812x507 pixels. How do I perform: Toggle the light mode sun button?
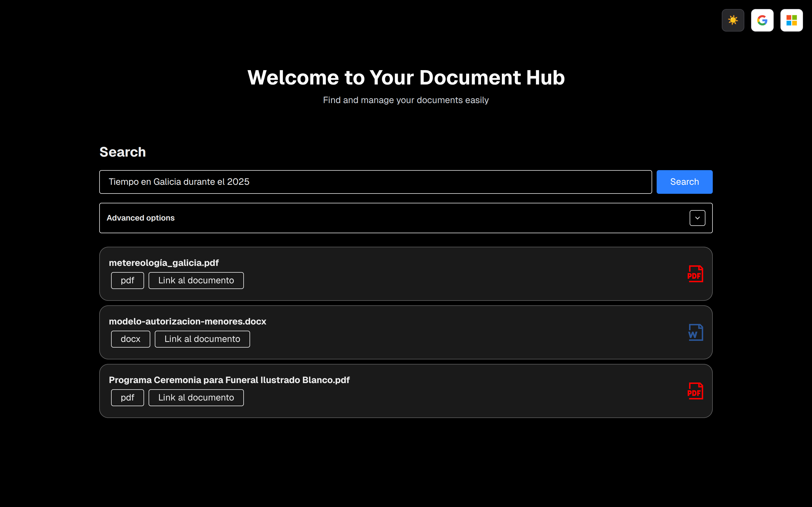tap(733, 20)
